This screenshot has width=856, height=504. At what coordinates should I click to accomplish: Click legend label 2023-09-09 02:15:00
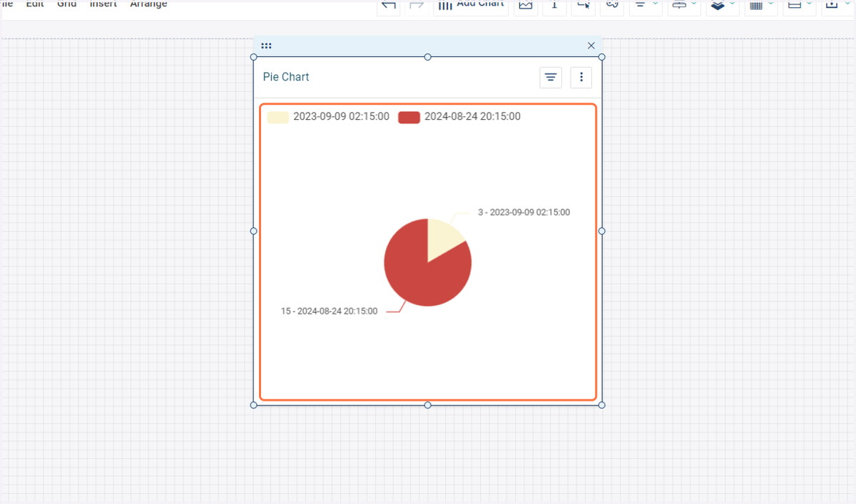(x=341, y=117)
